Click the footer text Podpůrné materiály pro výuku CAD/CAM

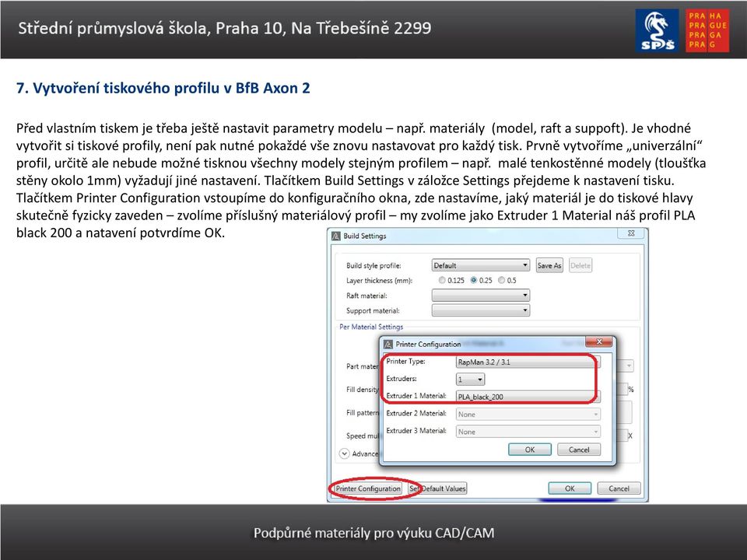[x=373, y=532]
